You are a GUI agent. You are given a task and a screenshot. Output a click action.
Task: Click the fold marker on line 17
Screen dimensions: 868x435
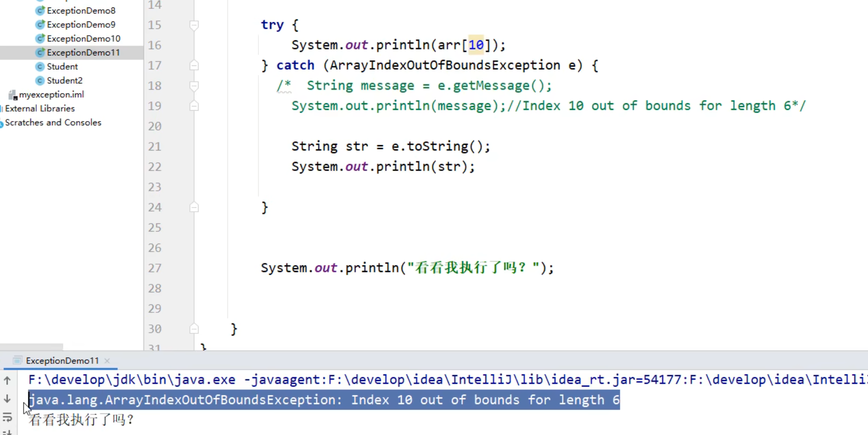pos(194,66)
